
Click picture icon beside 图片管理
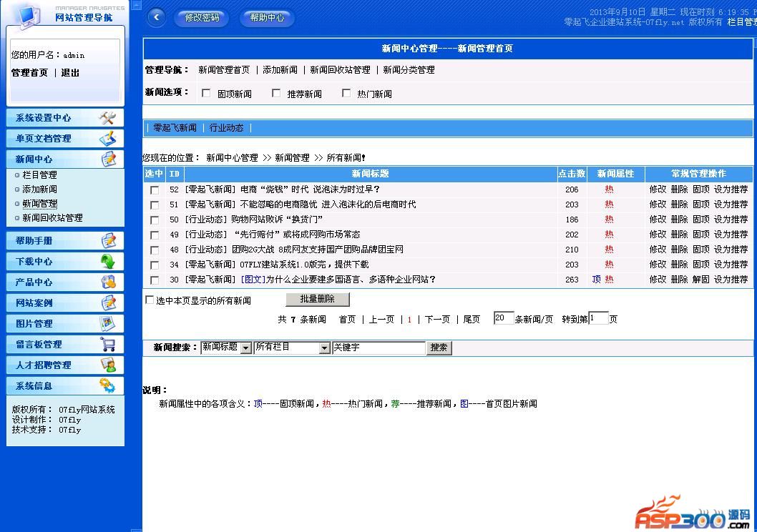click(x=107, y=324)
